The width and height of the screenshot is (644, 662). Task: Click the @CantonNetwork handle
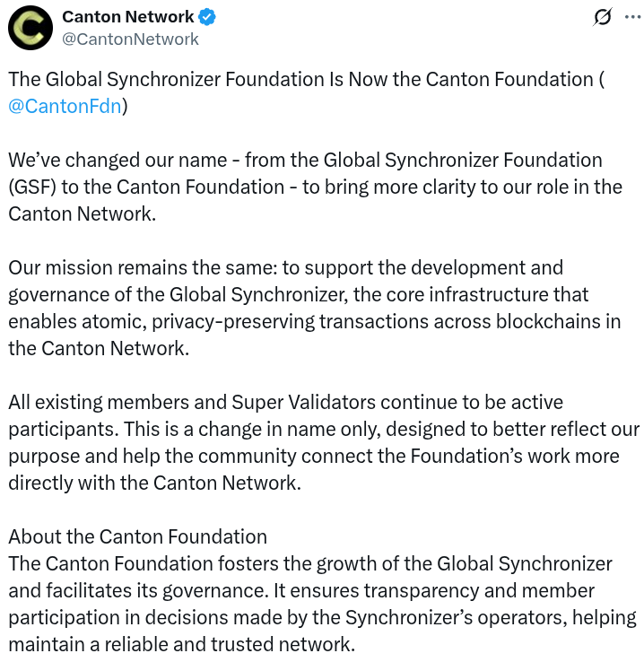(x=130, y=39)
